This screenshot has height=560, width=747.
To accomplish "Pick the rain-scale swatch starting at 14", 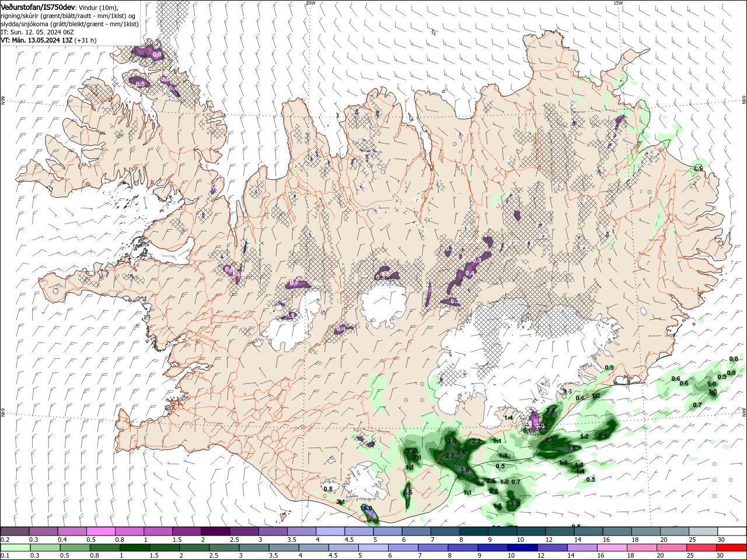I will click(582, 548).
